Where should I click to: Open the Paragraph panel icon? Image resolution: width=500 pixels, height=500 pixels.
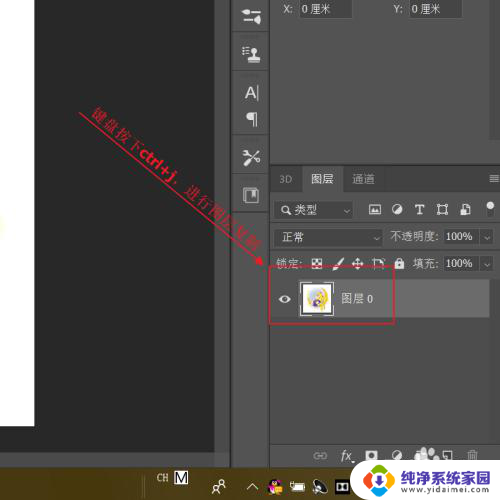pyautogui.click(x=252, y=119)
